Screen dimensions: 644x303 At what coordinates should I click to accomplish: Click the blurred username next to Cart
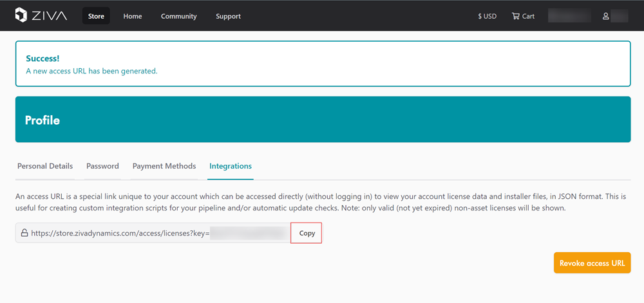click(569, 16)
